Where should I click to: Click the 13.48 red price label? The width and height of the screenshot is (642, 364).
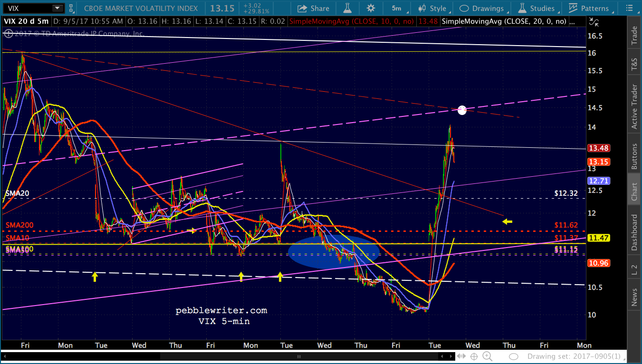point(599,148)
